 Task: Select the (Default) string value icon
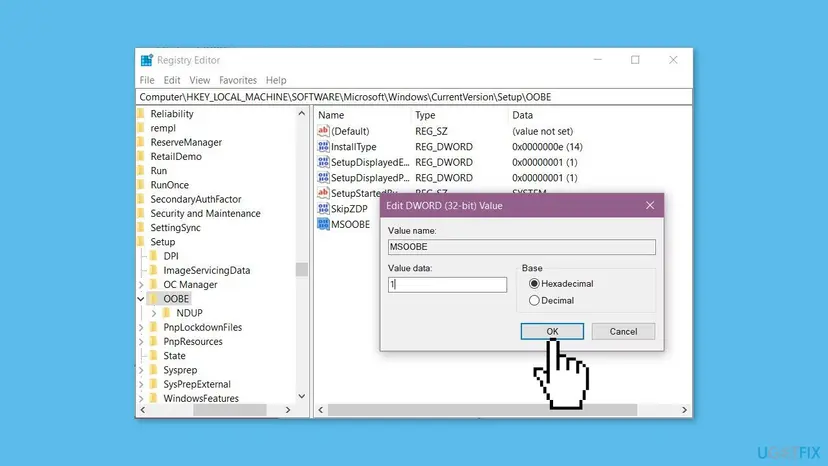pyautogui.click(x=323, y=131)
